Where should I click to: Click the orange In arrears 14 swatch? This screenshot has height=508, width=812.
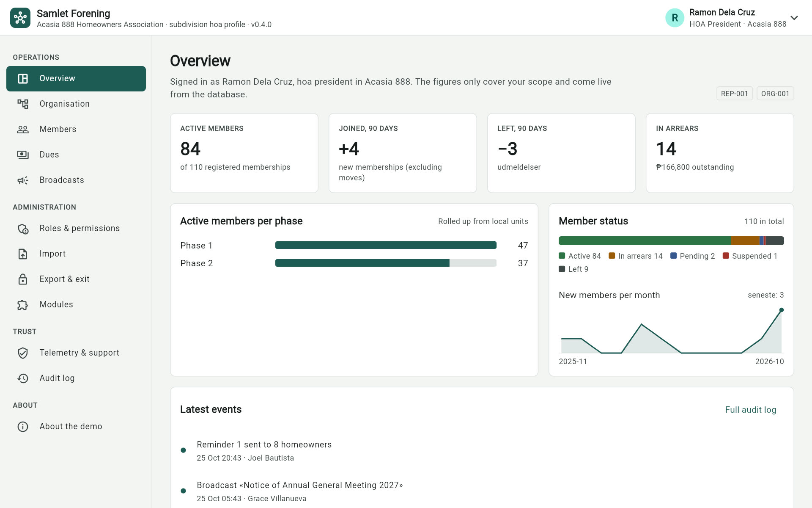pos(612,256)
